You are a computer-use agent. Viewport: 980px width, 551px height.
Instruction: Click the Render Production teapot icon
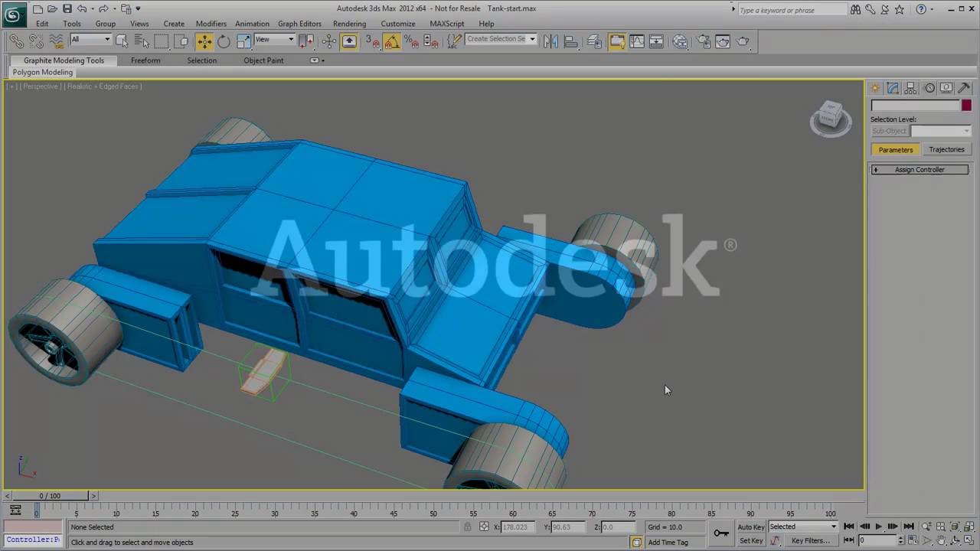743,41
